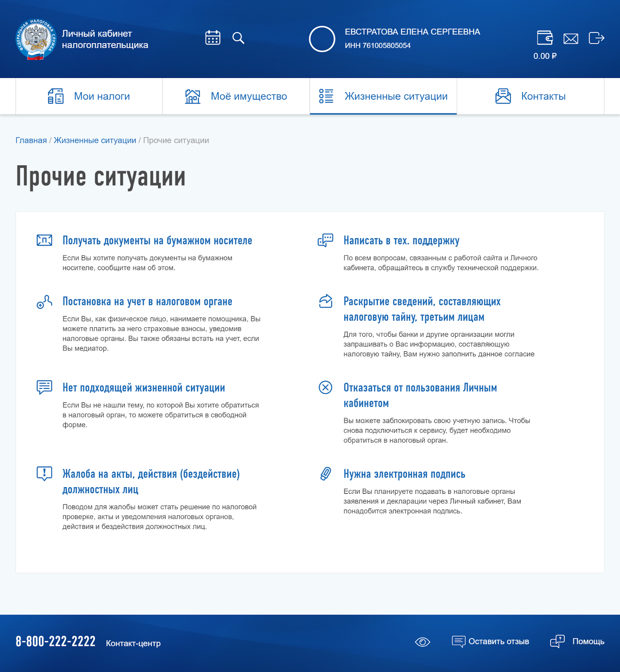
Task: Switch to the Мои налоги tab
Action: pyautogui.click(x=89, y=96)
